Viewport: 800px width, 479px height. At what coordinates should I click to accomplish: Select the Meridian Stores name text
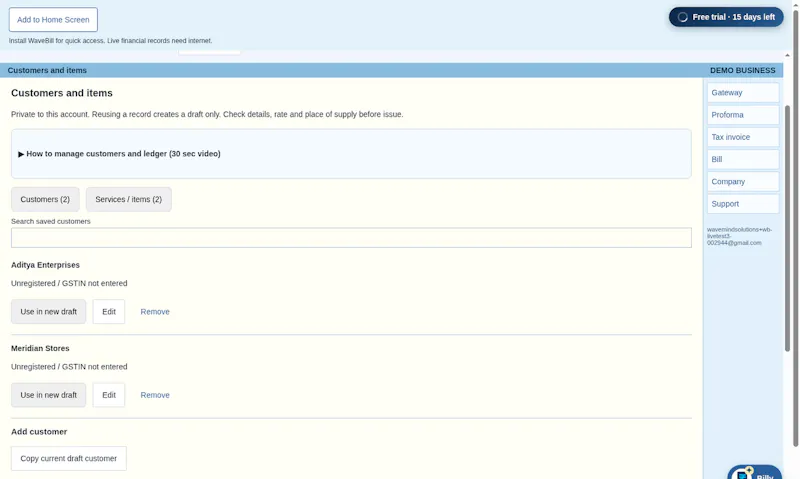[x=40, y=348]
